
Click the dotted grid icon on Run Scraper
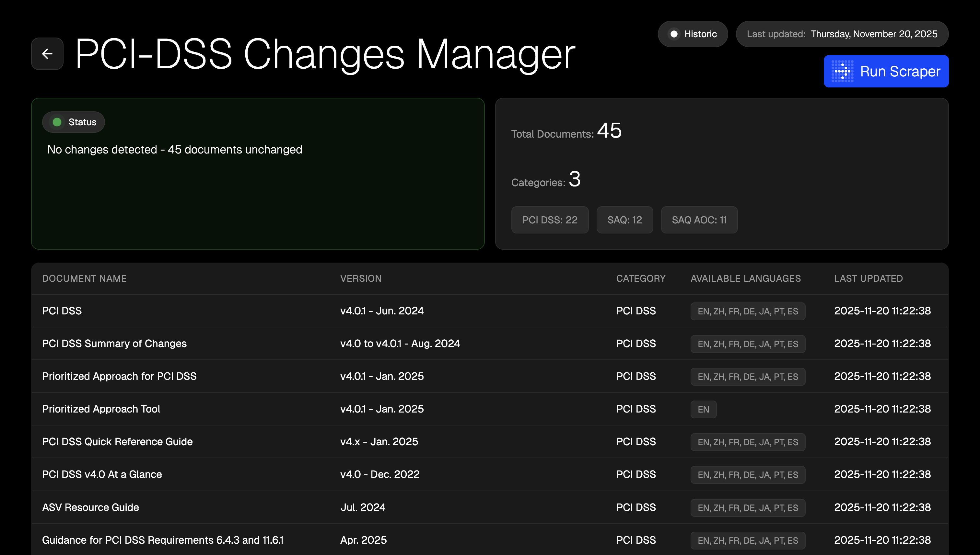(x=843, y=71)
